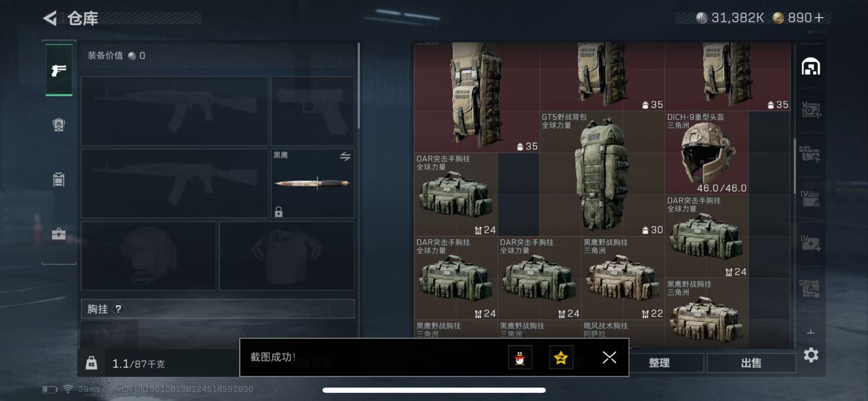Select the main warehouse home icon
The height and width of the screenshot is (401, 868).
pos(811,67)
